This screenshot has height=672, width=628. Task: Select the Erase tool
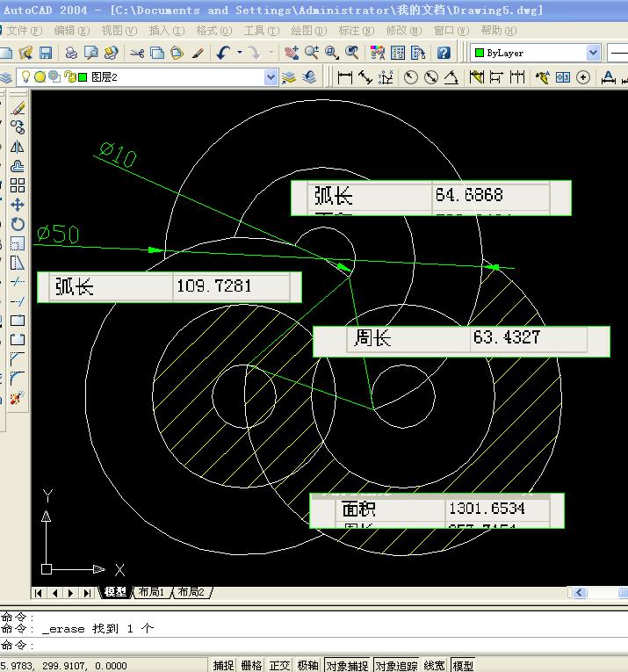(x=18, y=109)
